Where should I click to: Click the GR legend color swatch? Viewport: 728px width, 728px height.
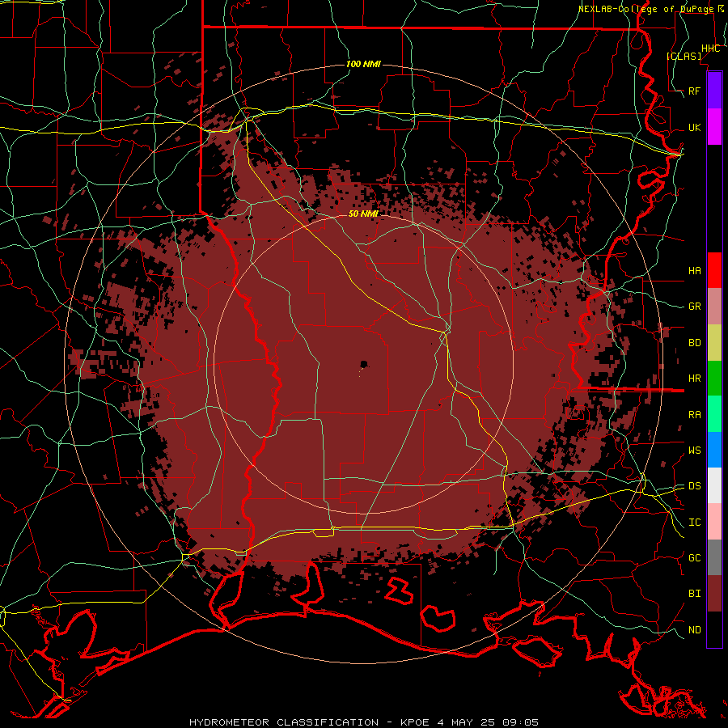click(714, 307)
